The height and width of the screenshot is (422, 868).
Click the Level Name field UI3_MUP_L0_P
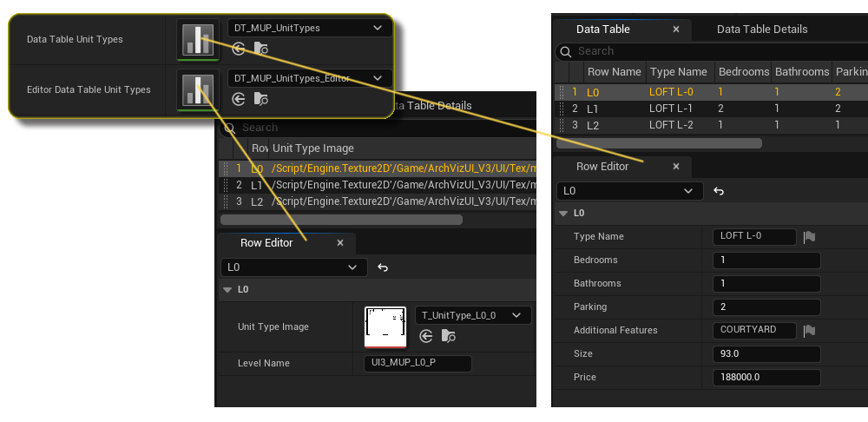(418, 363)
